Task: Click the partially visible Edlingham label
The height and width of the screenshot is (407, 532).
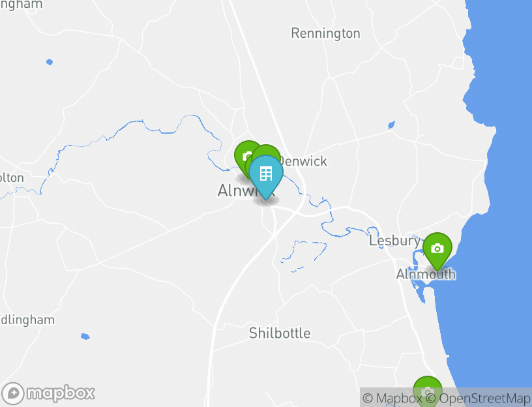Action: click(27, 320)
